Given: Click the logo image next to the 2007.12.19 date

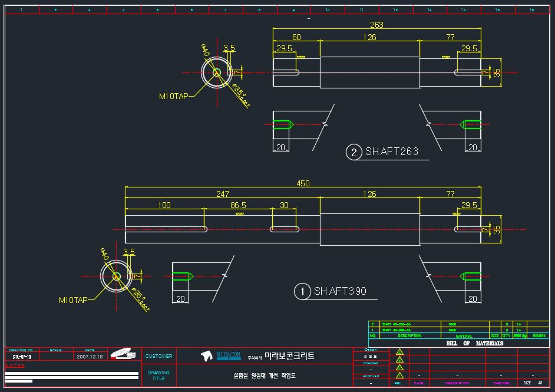Looking at the screenshot, I should click(123, 354).
